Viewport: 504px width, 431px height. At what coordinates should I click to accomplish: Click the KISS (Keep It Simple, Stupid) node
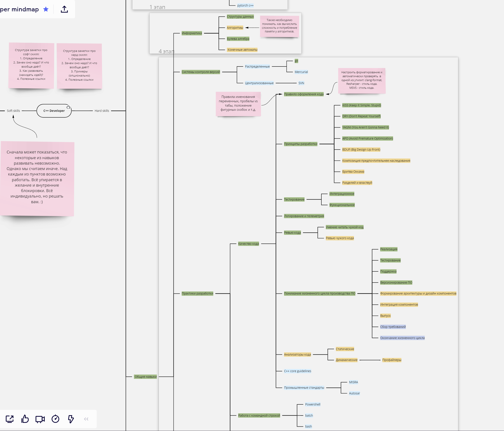(x=362, y=105)
